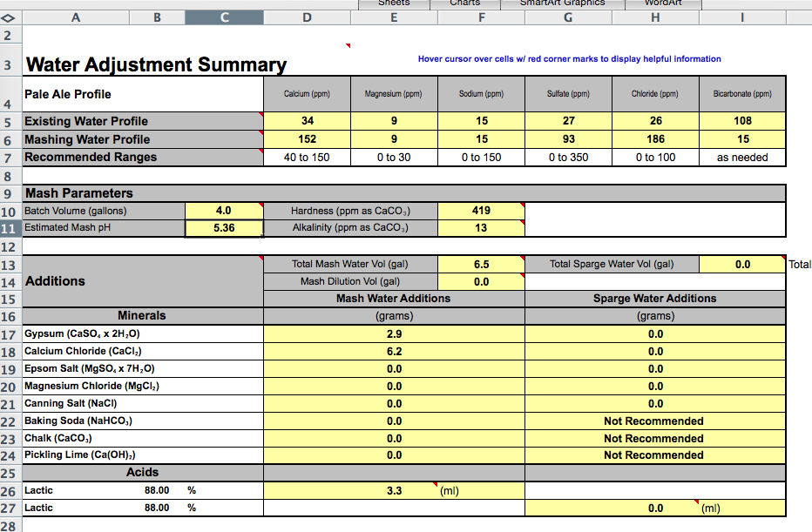Click Baking Soda Not Recommended cell
Viewport: 812px width, 532px height.
coord(655,421)
